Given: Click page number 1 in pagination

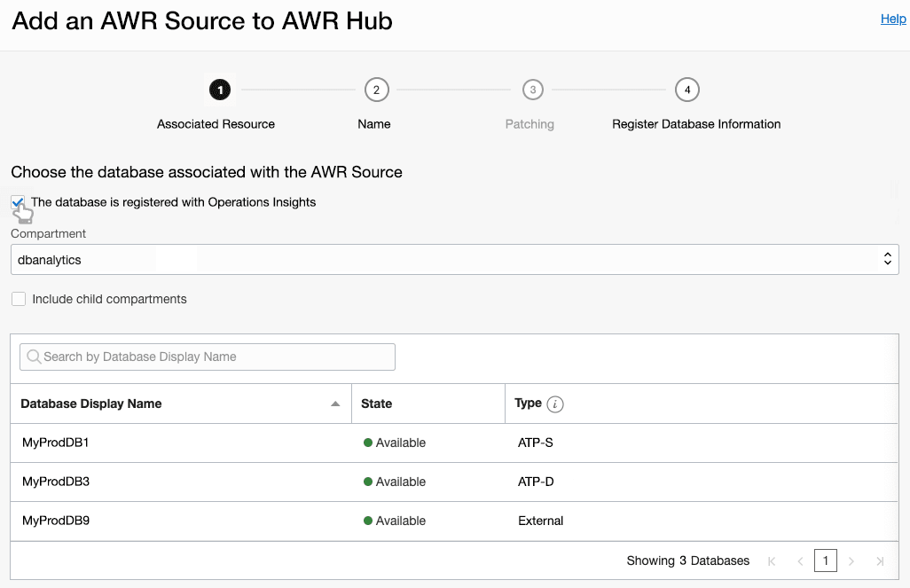Looking at the screenshot, I should point(826,561).
